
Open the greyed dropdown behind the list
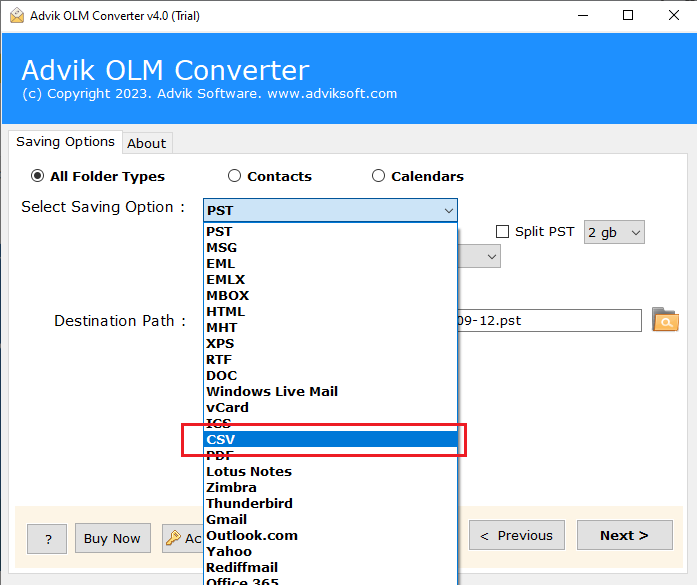pyautogui.click(x=479, y=256)
